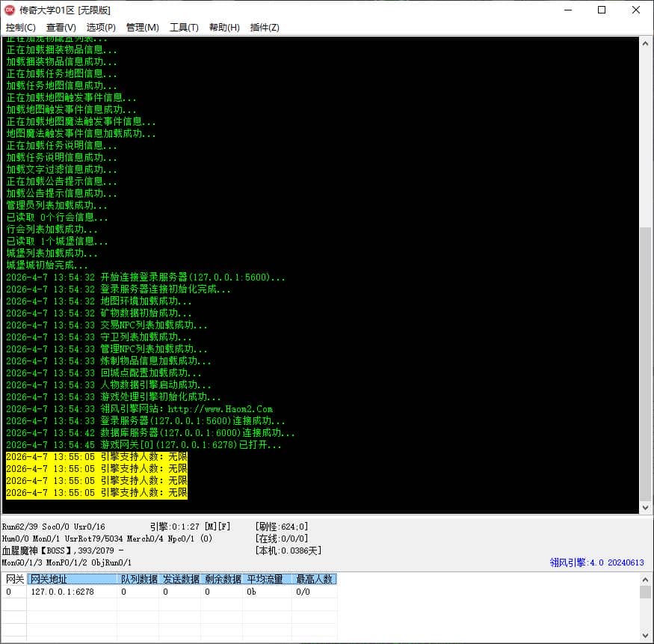
Task: Click gateway list scroll up arrow
Action: 645,580
